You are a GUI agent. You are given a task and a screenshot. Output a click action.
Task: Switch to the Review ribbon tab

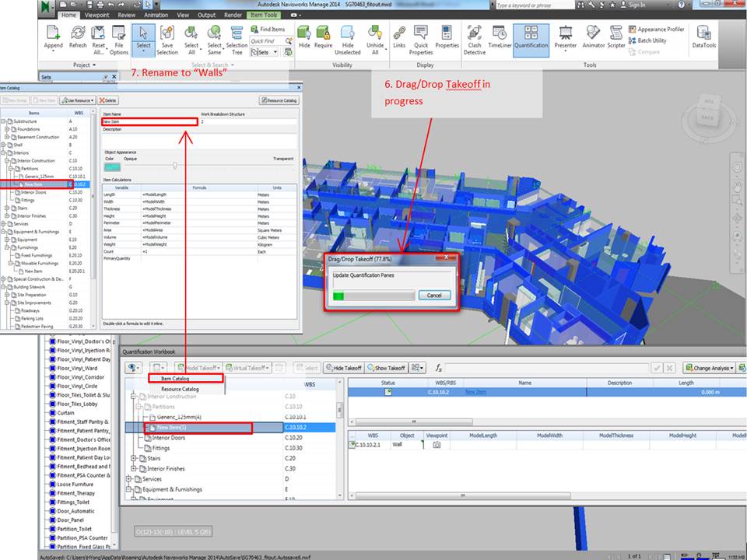click(127, 16)
